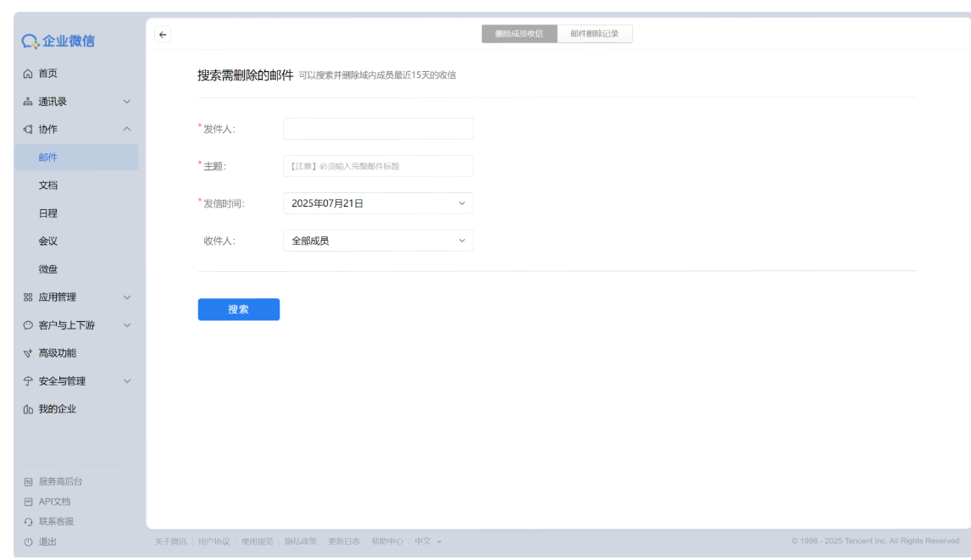Open the 发信时间 date dropdown
Screen dimensions: 971x560
pos(379,203)
